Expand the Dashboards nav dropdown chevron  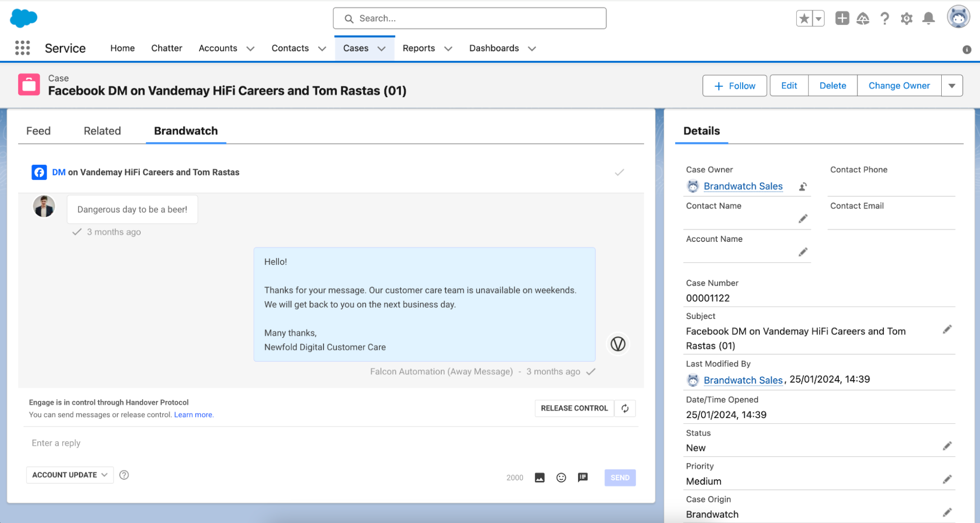pyautogui.click(x=532, y=49)
